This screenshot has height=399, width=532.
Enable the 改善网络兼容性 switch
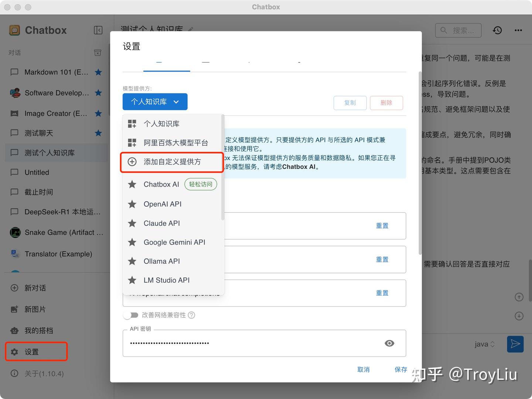point(131,315)
